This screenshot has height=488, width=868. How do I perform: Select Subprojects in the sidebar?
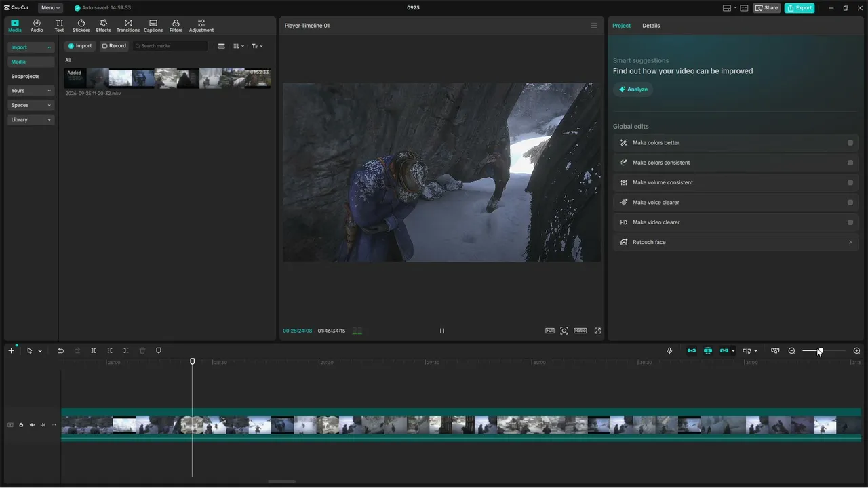click(31, 77)
